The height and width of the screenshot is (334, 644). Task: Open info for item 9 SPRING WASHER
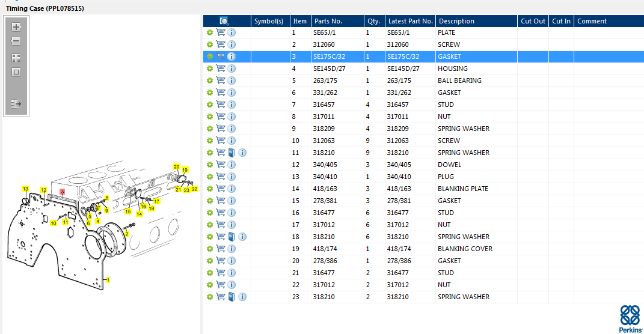pos(232,129)
